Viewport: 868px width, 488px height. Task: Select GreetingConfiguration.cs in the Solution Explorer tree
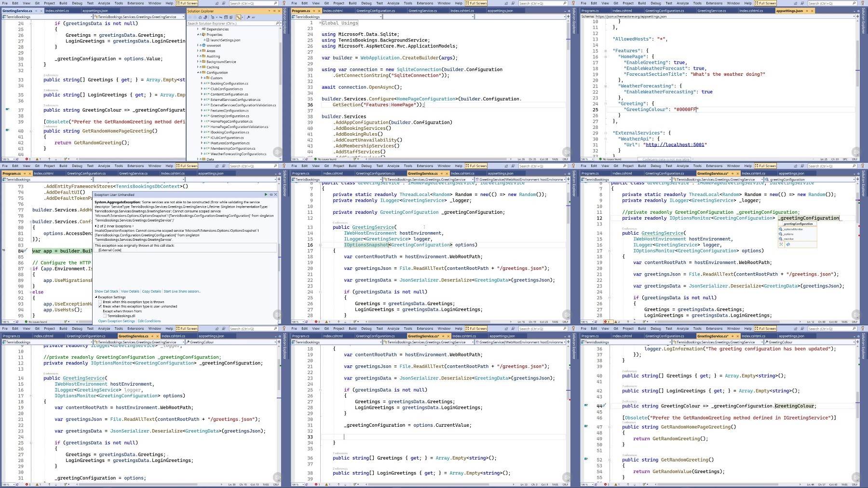(x=230, y=116)
